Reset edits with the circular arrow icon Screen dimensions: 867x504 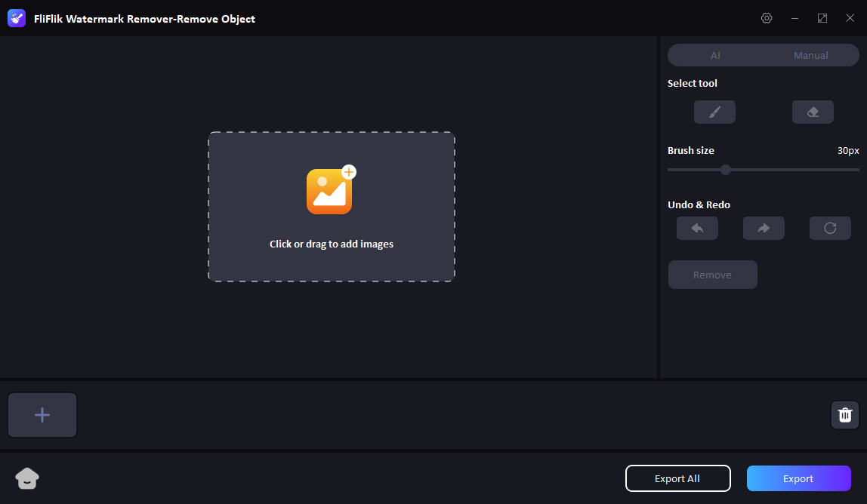[830, 229]
